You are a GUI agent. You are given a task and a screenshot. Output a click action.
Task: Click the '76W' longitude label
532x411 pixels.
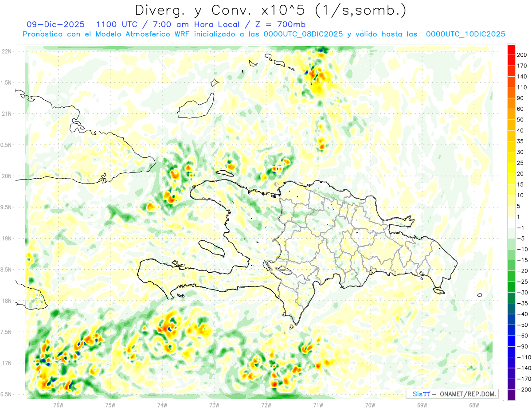(58, 405)
